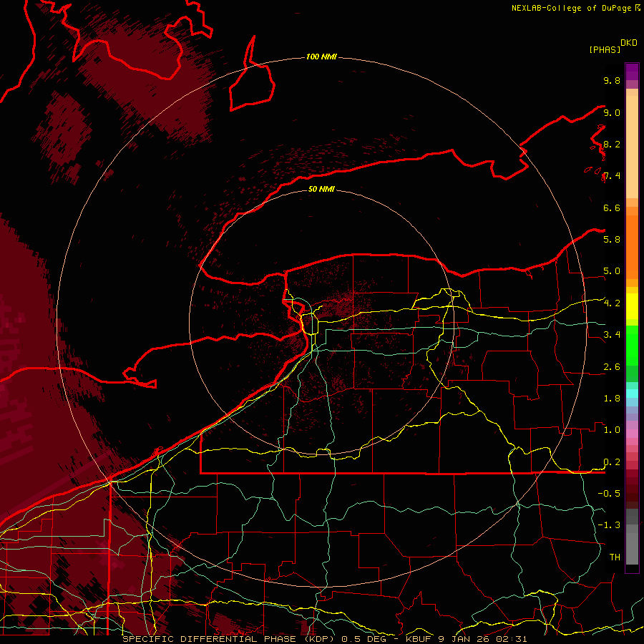644x644 pixels.
Task: Click the 4.2 scale value
Action: coord(612,303)
